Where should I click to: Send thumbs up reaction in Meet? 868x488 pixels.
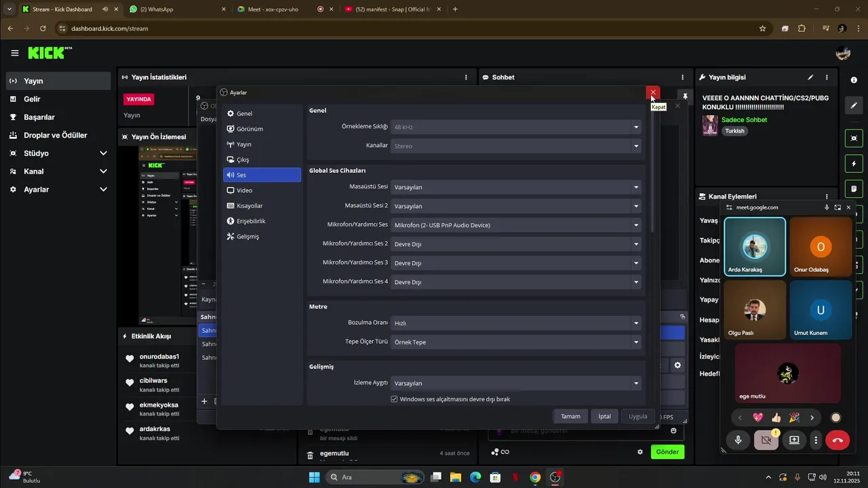pos(776,418)
